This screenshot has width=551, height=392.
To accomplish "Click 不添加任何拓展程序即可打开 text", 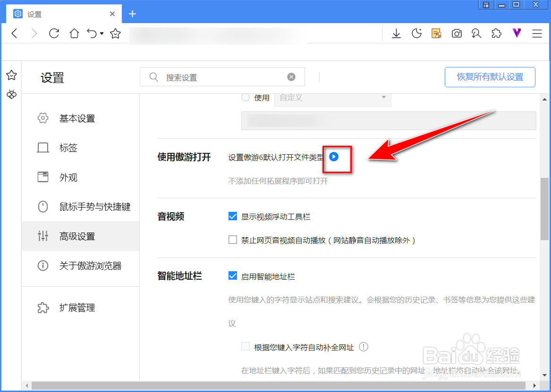I will point(278,181).
